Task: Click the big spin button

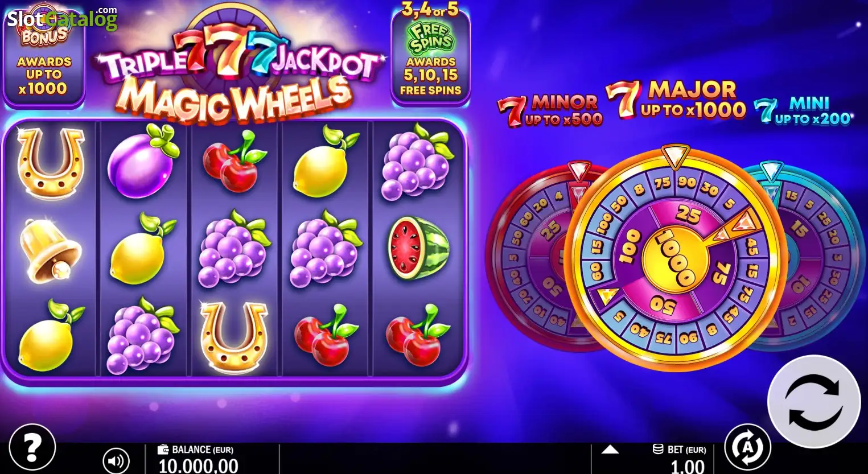Action: 814,401
